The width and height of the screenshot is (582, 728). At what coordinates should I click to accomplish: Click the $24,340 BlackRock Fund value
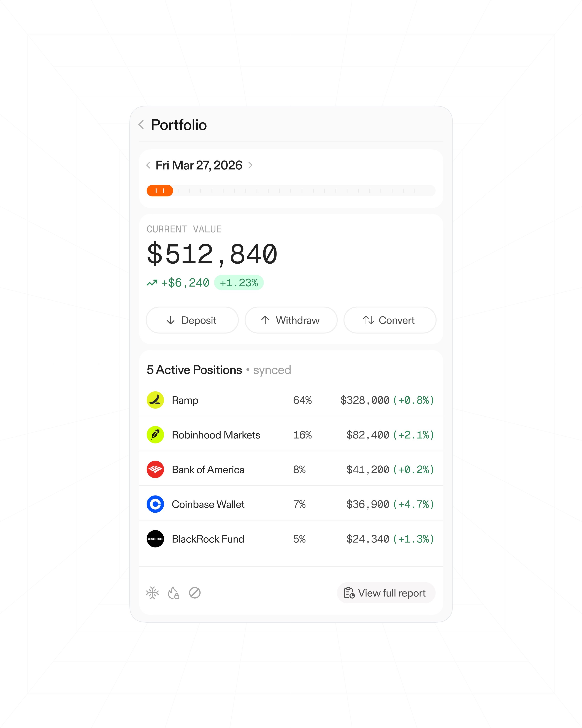coord(368,539)
